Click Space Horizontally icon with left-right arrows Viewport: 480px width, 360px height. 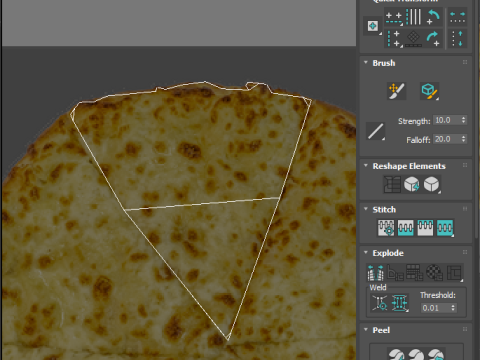click(x=457, y=17)
